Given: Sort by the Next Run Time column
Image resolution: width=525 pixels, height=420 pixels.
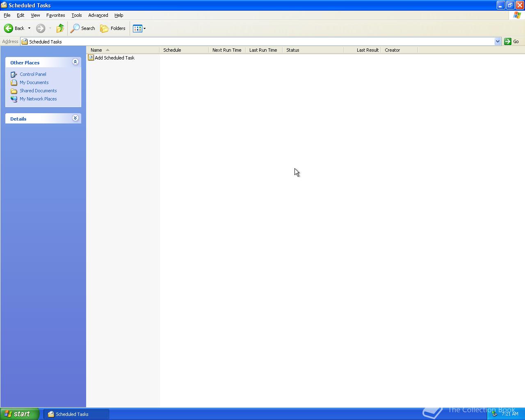Looking at the screenshot, I should coord(227,50).
